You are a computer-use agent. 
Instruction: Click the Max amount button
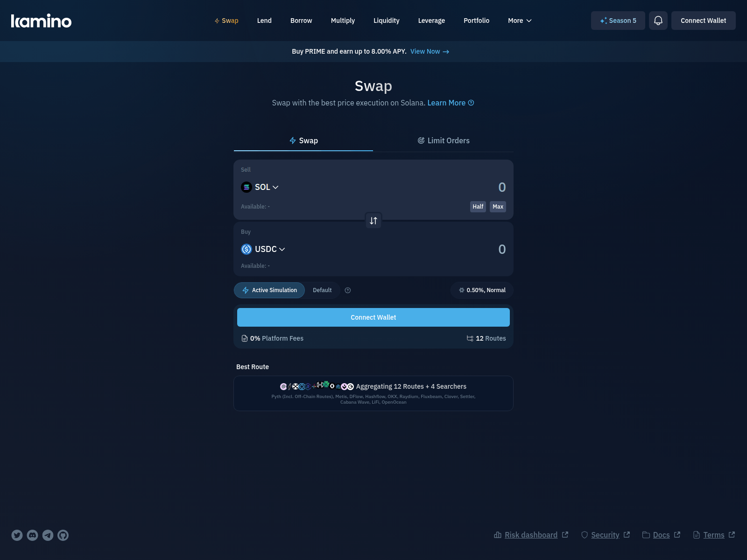tap(498, 207)
